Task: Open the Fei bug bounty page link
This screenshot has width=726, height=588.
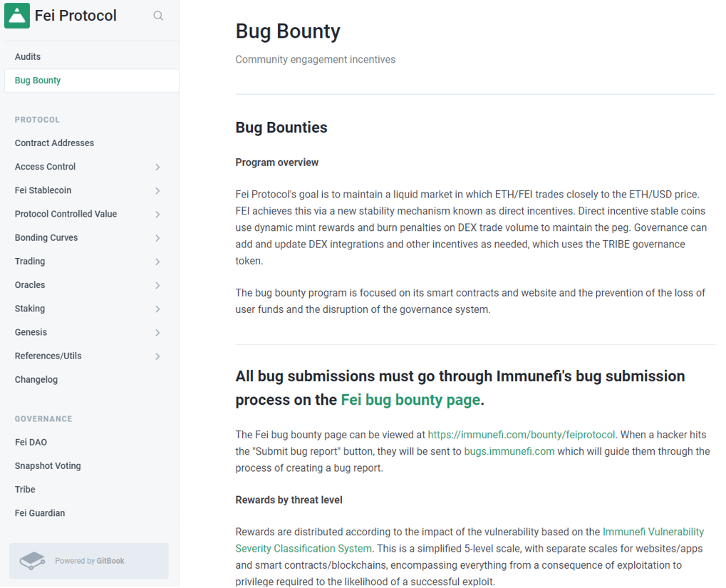Action: point(410,400)
